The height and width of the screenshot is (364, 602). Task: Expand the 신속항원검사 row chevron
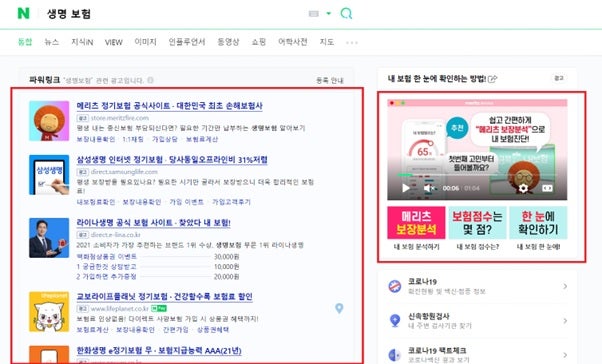tap(565, 321)
